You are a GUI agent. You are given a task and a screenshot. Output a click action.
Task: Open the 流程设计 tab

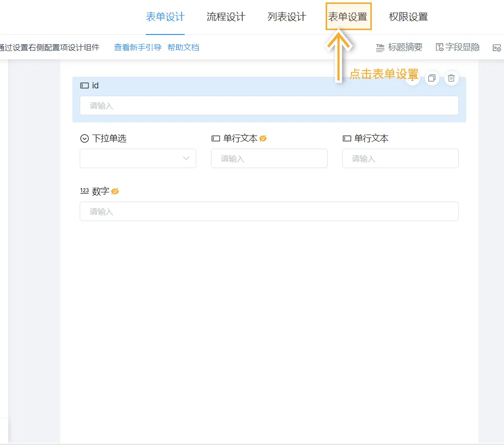pyautogui.click(x=226, y=17)
